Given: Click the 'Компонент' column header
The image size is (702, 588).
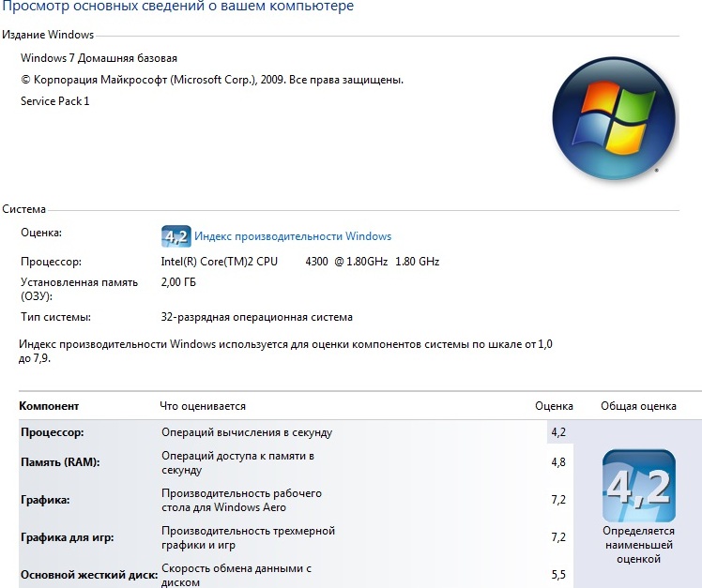Looking at the screenshot, I should tap(49, 406).
